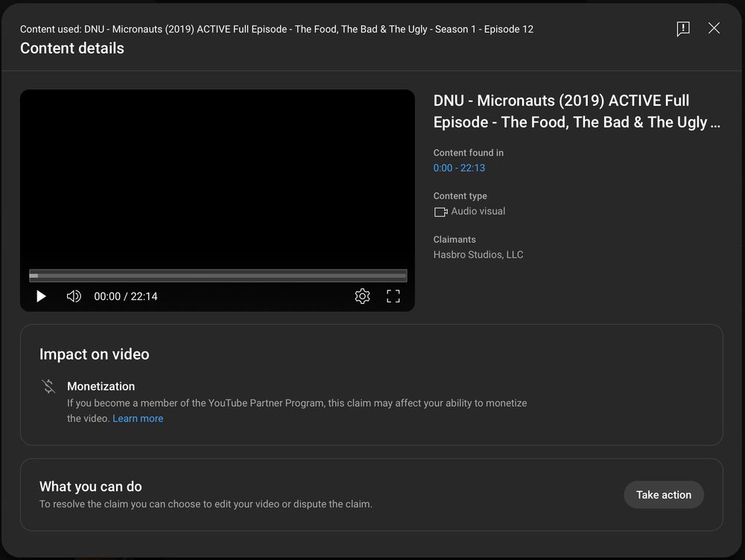Click the Take action button

click(664, 495)
